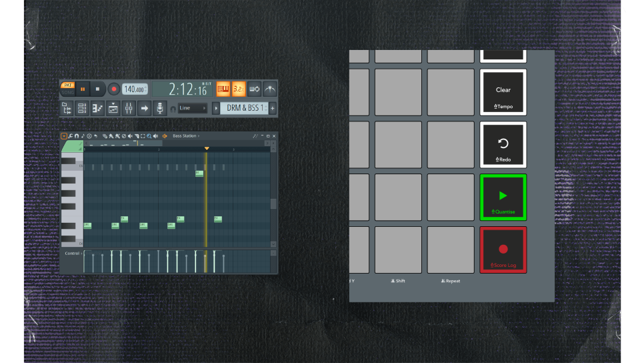Viewport: 644px width, 363px height.
Task: Select the Select tool dashed rectangle
Action: 143,136
